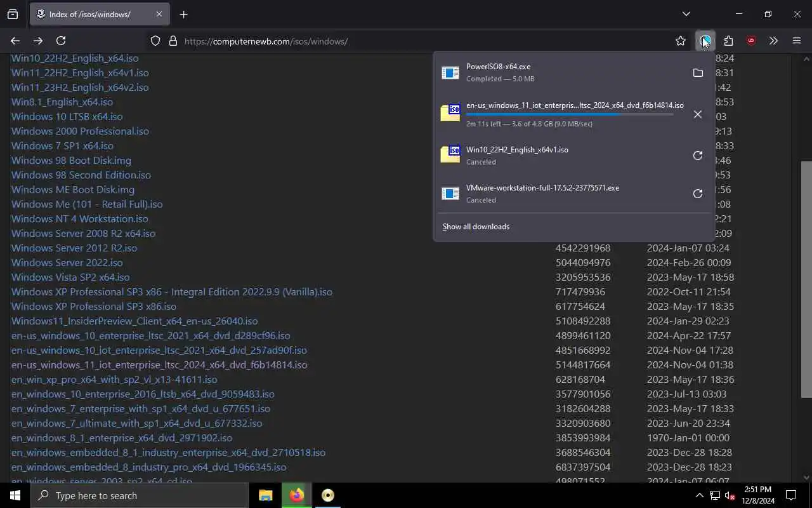Open a new tab
Viewport: 812px width, 508px height.
pos(183,14)
